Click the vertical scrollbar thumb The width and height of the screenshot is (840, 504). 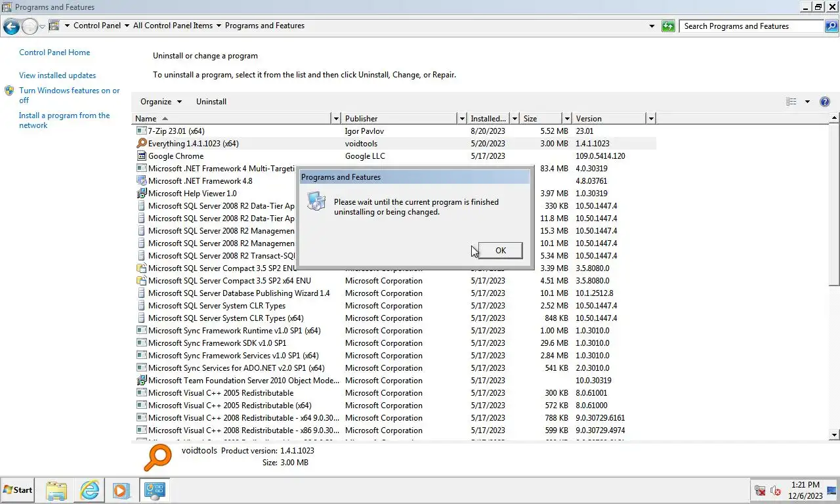835,204
